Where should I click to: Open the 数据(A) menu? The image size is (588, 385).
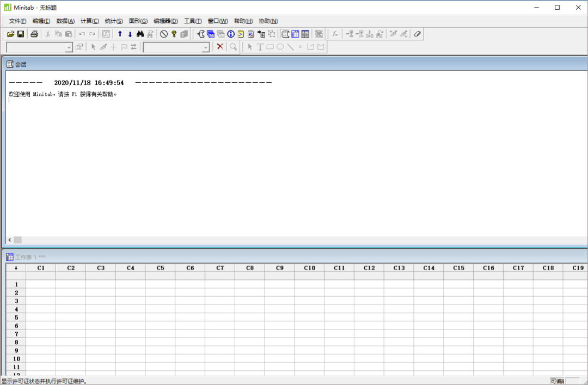point(65,21)
